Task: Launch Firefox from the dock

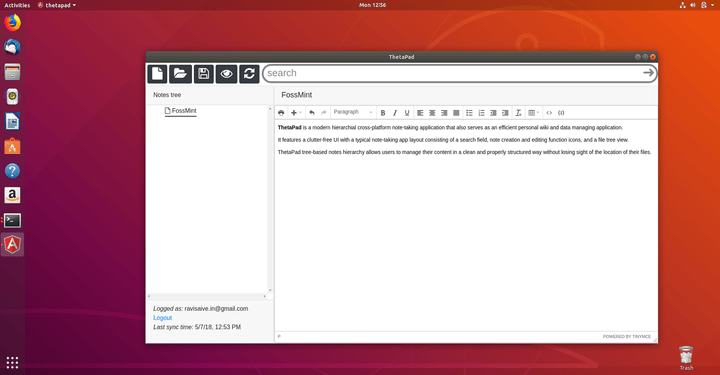Action: coord(12,22)
